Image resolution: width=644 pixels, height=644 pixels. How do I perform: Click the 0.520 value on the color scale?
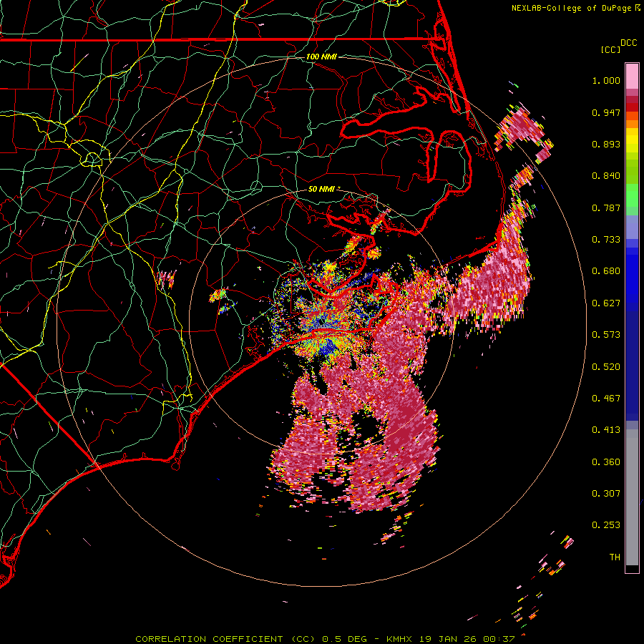tap(606, 367)
